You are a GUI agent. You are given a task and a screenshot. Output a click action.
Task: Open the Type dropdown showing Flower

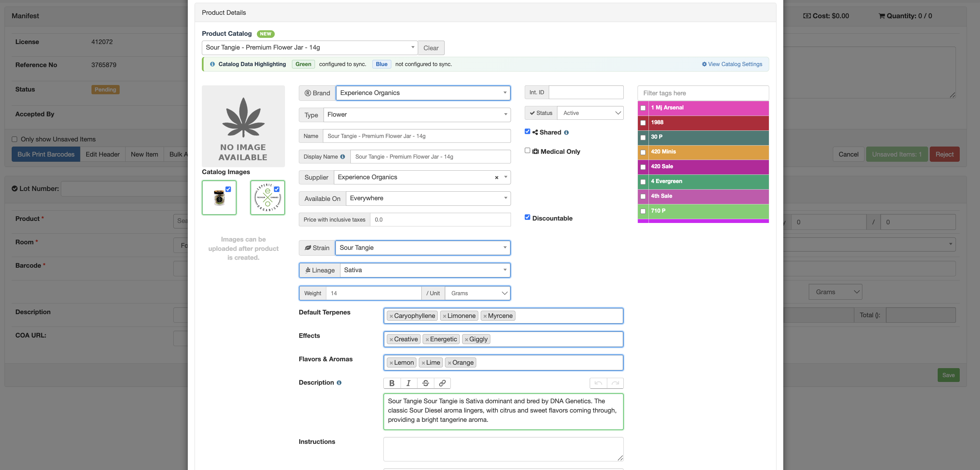pyautogui.click(x=417, y=115)
